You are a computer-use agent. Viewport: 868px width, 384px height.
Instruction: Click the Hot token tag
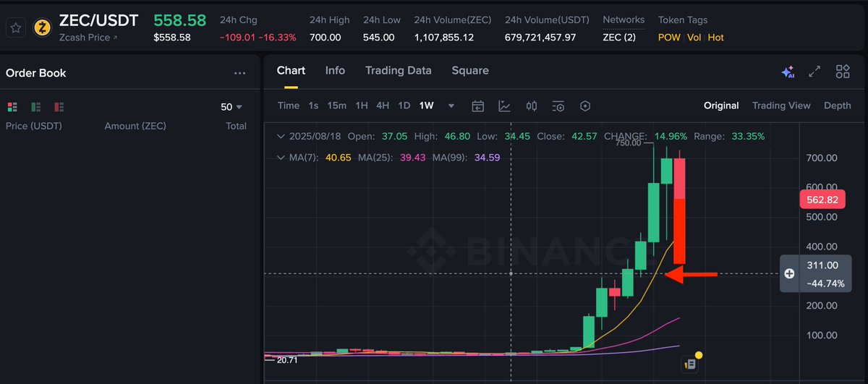tap(715, 37)
